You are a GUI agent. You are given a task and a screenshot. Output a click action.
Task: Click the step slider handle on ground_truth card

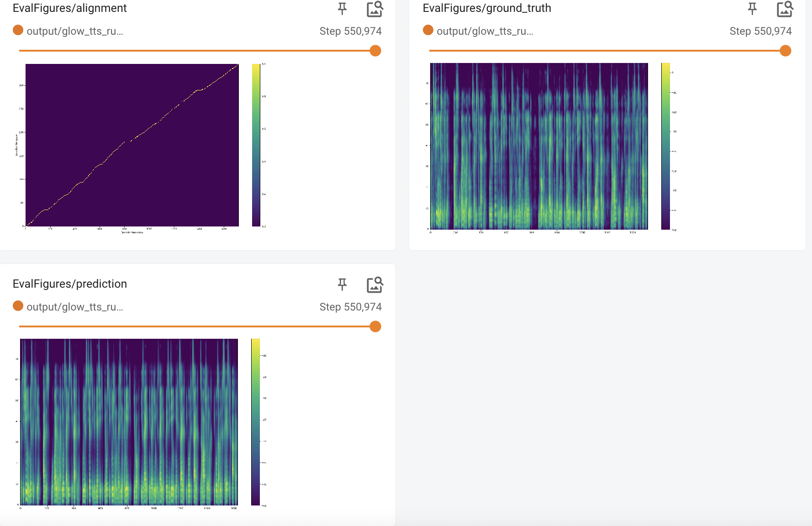pyautogui.click(x=786, y=51)
